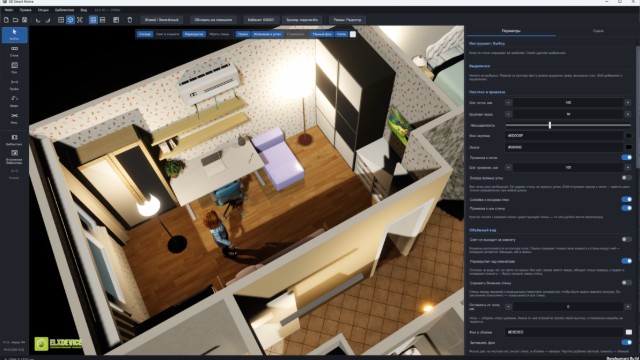Toggle snapping to wall ends switch
This screenshot has width=640, height=360.
(626, 200)
